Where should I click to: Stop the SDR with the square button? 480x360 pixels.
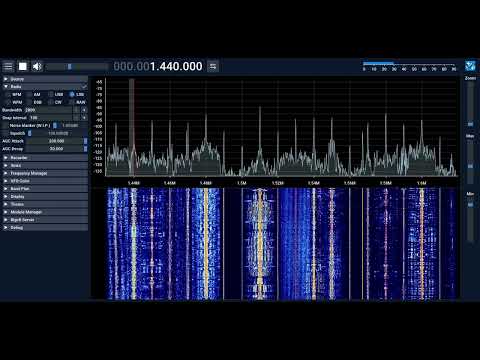click(x=23, y=66)
